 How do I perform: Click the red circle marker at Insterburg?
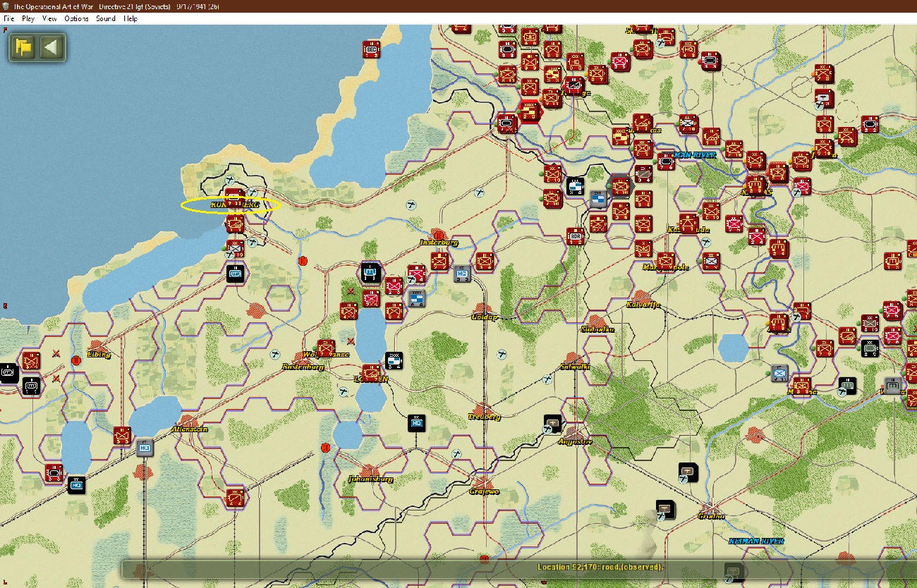coord(438,235)
